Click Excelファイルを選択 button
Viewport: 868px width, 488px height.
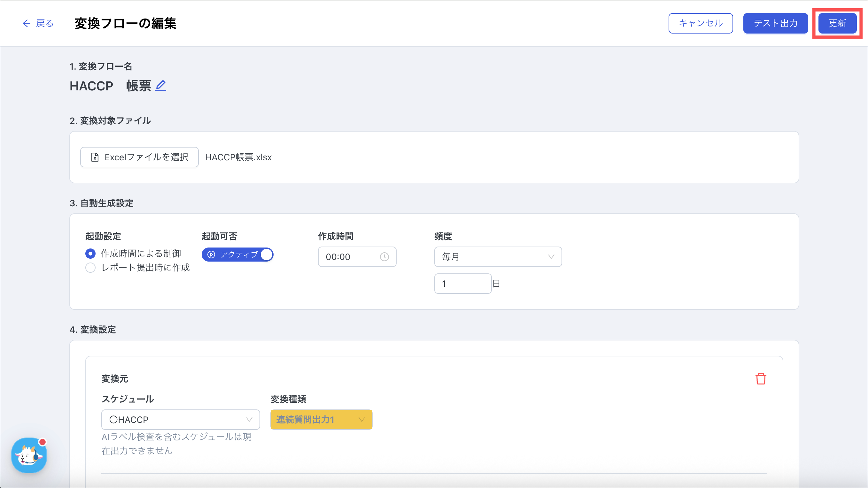point(139,157)
